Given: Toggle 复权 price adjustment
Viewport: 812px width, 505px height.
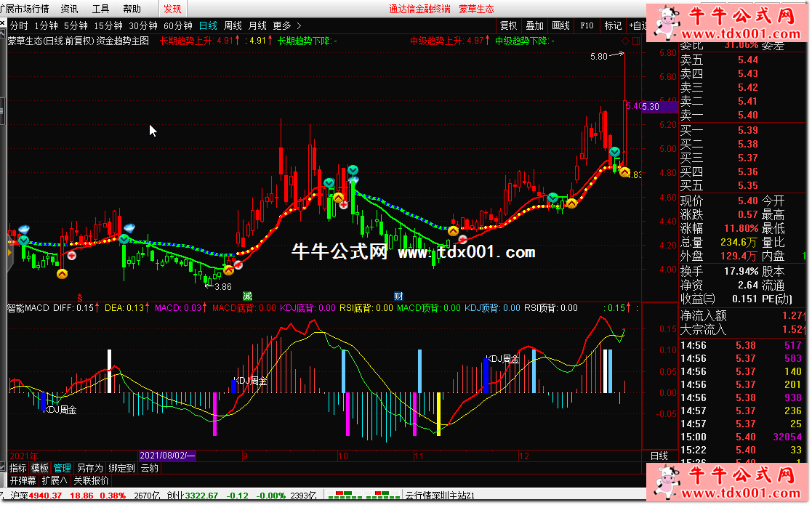Looking at the screenshot, I should (508, 25).
